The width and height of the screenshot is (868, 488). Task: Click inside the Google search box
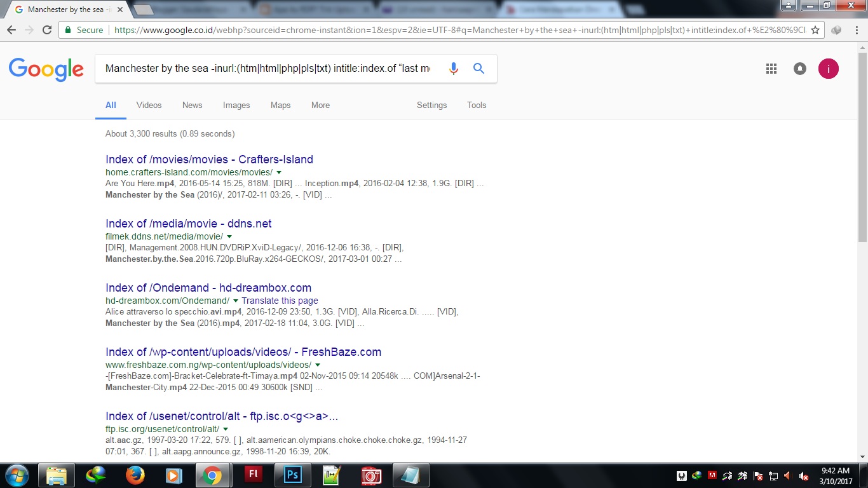(x=268, y=69)
